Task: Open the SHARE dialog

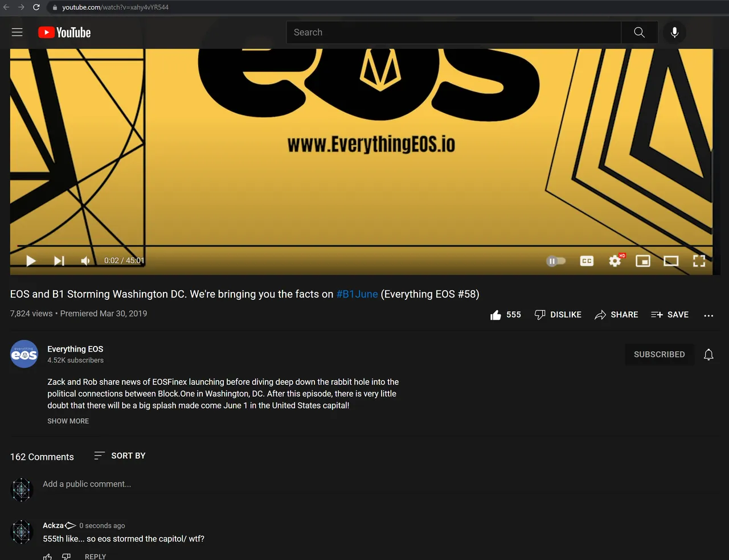Action: (616, 315)
